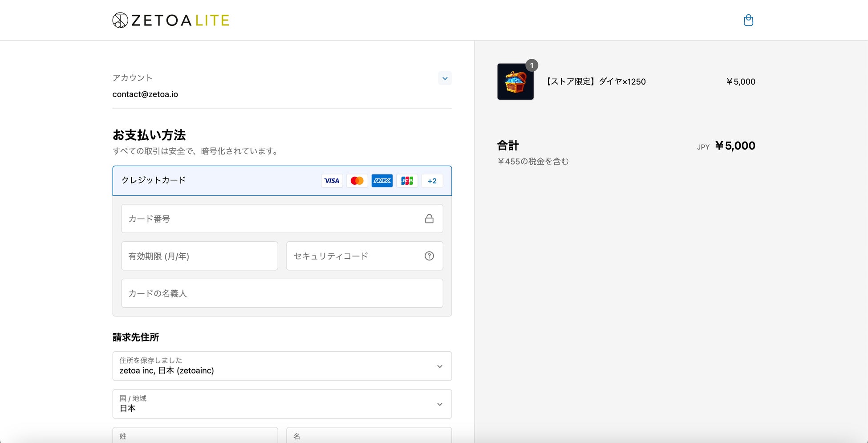This screenshot has width=868, height=443.
Task: Click the diamond treasure chest product thumbnail
Action: (515, 81)
